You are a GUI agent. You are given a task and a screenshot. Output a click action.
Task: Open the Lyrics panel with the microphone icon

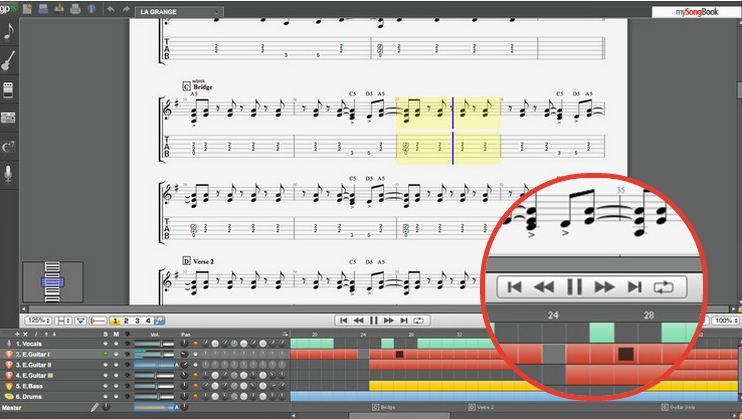coord(9,174)
